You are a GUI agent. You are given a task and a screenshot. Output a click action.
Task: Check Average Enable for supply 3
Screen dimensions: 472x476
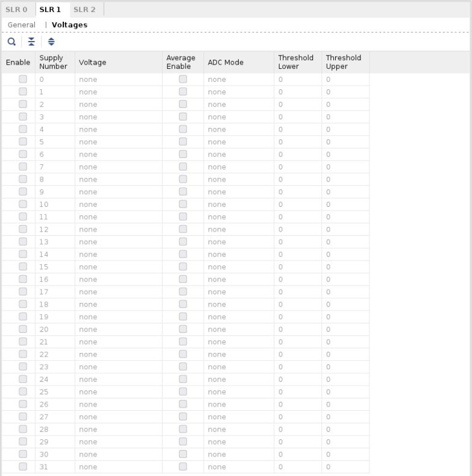click(x=183, y=116)
